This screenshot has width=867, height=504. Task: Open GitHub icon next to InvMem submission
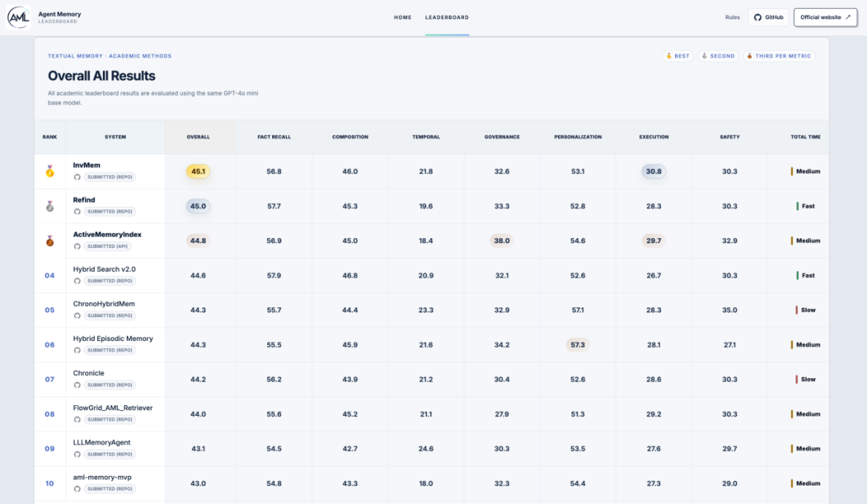[x=77, y=177]
